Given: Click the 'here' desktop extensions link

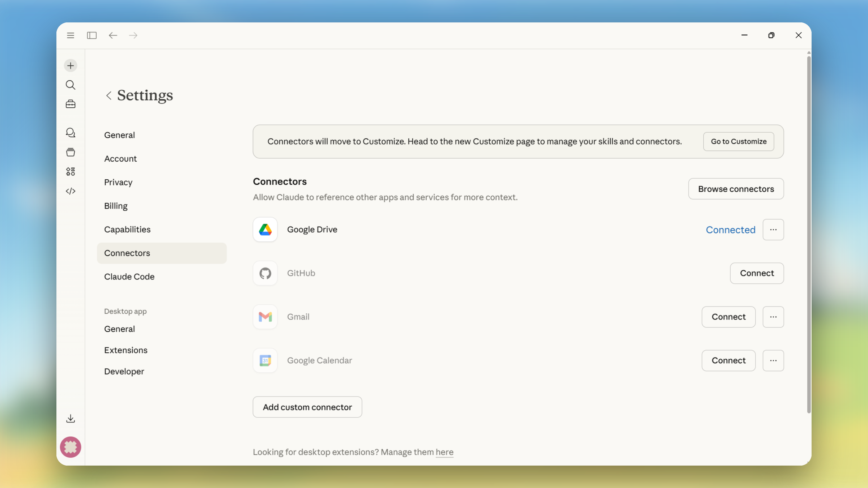Looking at the screenshot, I should (x=444, y=452).
